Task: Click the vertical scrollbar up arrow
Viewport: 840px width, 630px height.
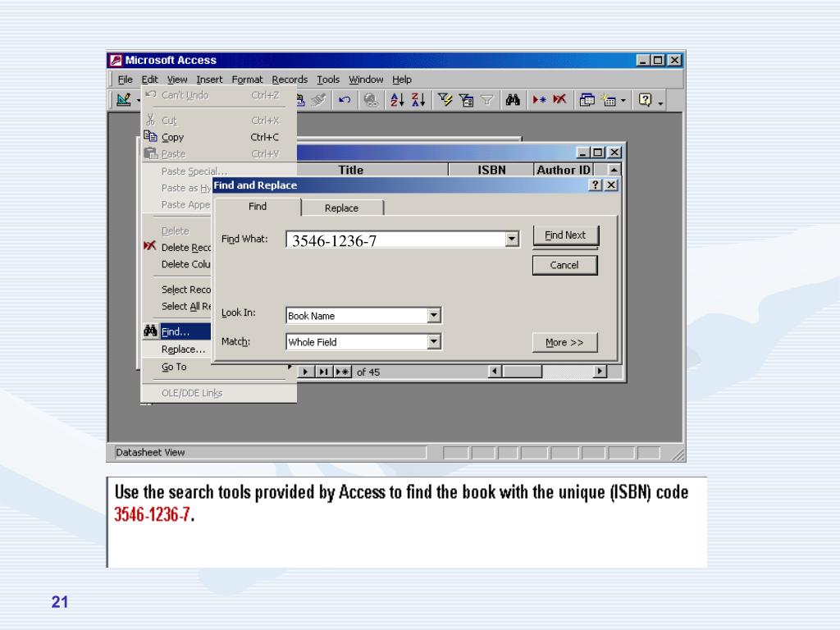Action: tap(614, 170)
